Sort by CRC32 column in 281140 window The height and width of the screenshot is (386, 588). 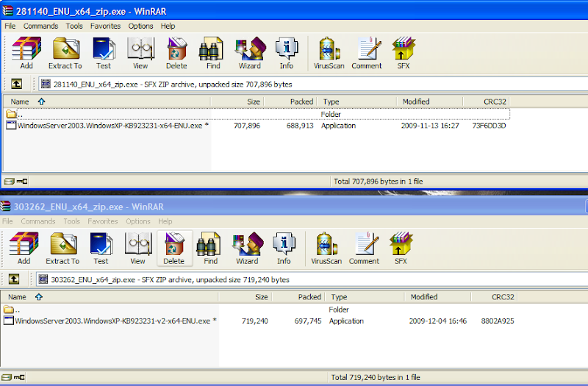(486, 101)
